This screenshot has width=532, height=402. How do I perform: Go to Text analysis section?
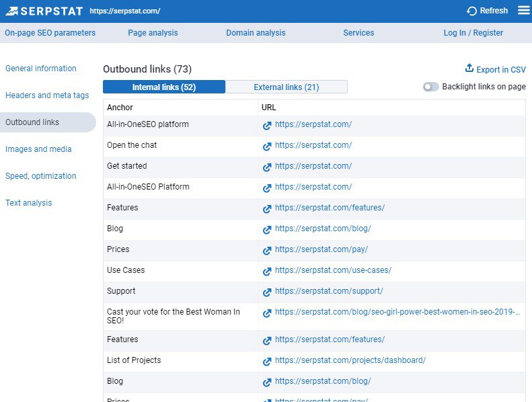(28, 203)
